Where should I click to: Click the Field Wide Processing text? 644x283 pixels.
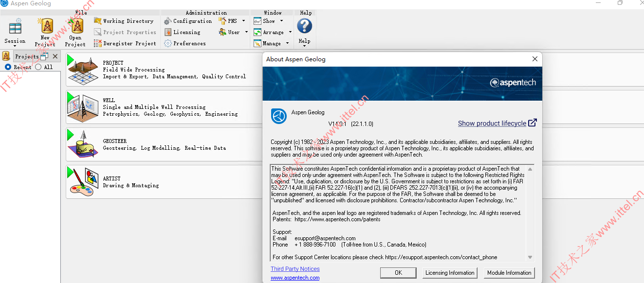133,70
